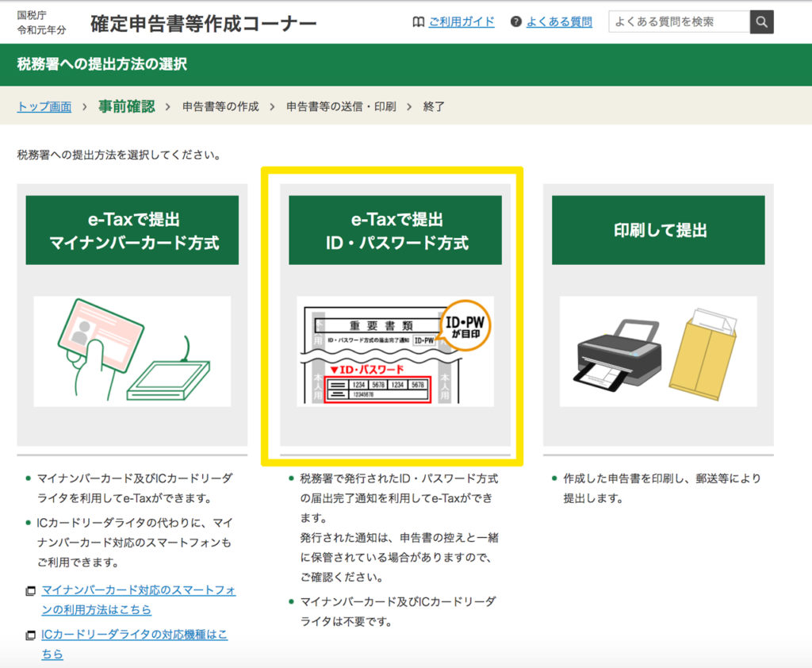Click the printer and envelope illustration
This screenshot has height=668, width=812.
point(658,351)
